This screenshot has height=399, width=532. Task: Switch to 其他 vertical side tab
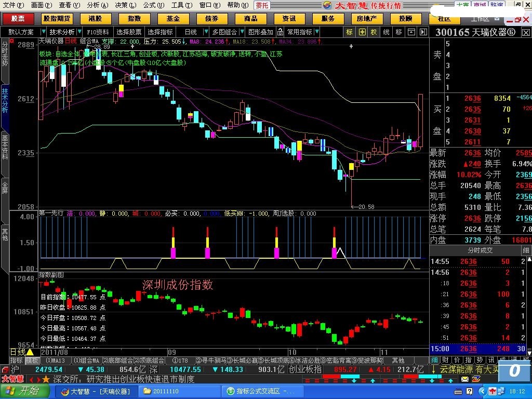pos(4,234)
